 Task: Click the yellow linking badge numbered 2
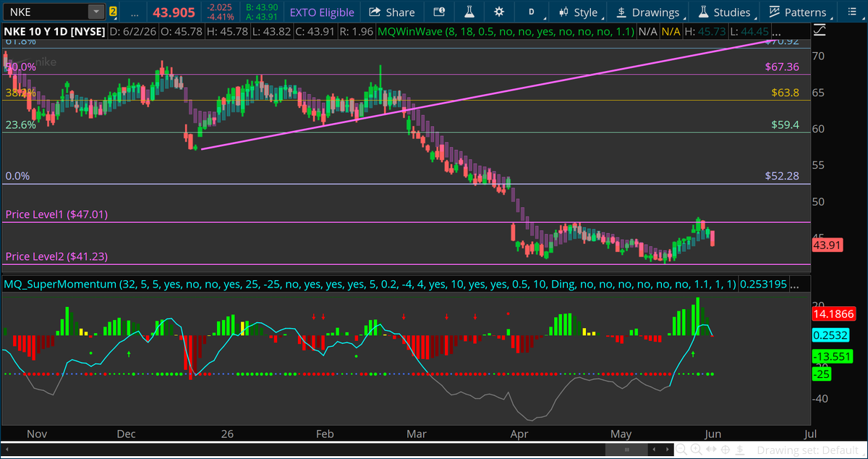point(113,12)
